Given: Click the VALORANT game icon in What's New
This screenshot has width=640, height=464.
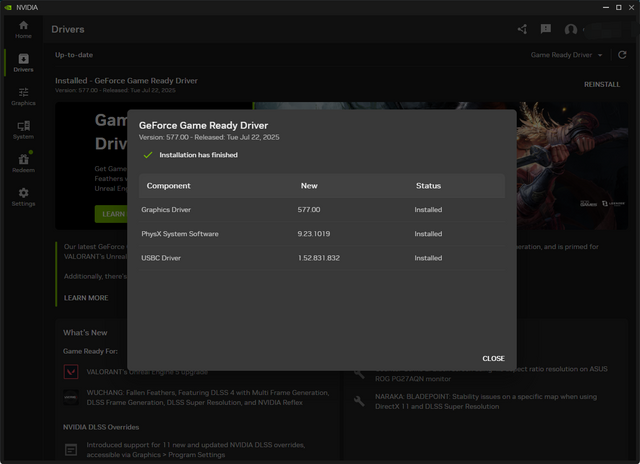Looking at the screenshot, I should tap(71, 372).
